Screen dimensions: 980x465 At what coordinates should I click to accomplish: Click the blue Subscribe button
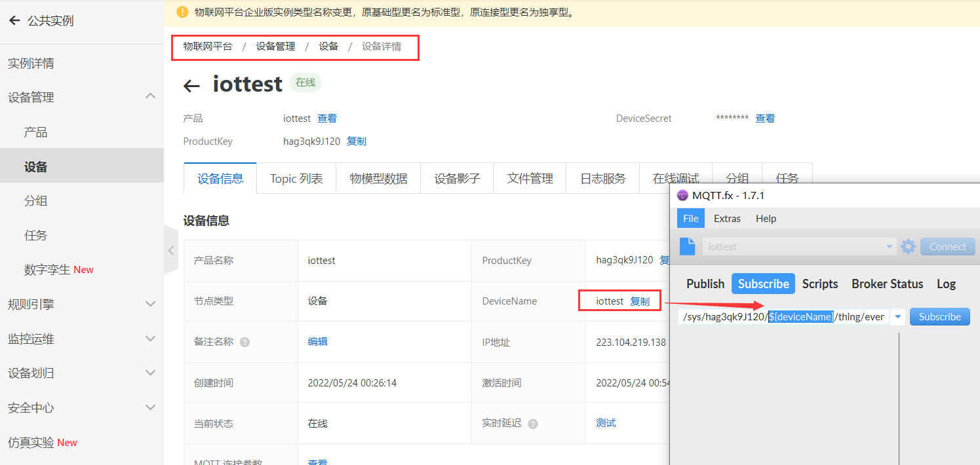(939, 317)
